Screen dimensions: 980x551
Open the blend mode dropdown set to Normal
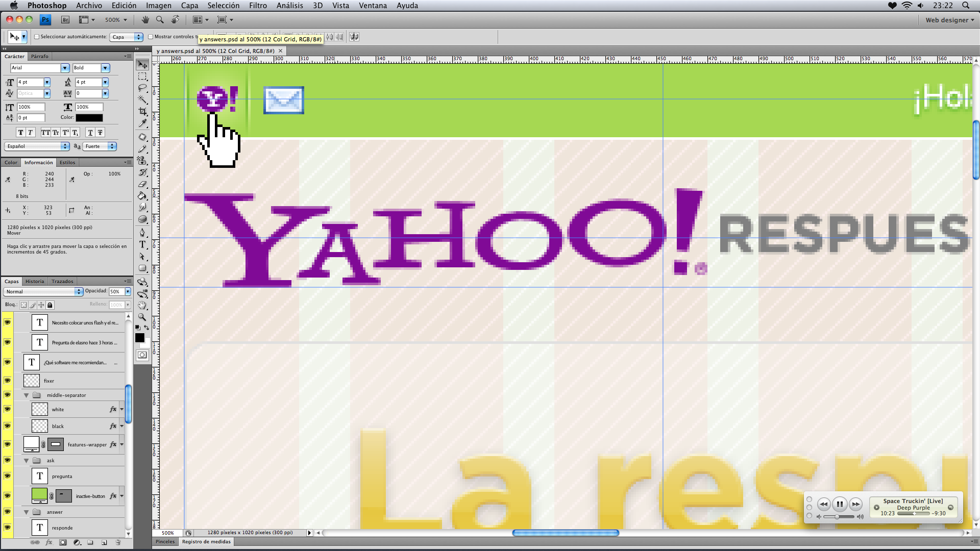[x=43, y=292]
